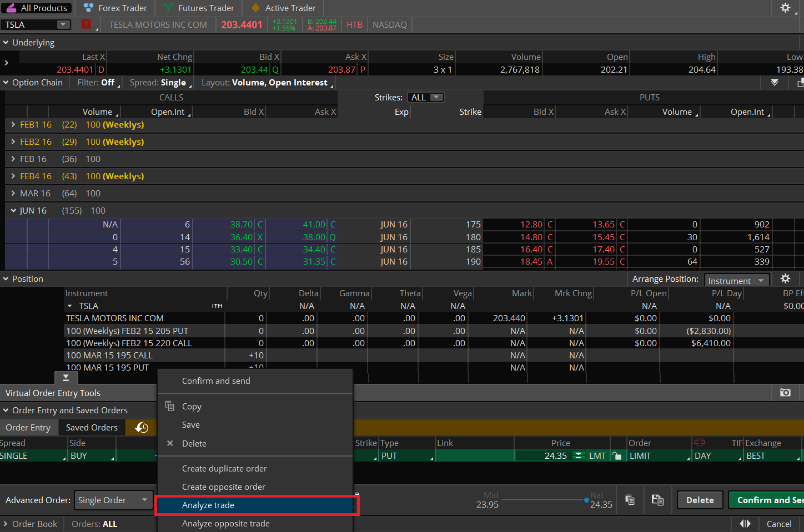The height and width of the screenshot is (532, 804).
Task: Collapse the JUN 16 (155) expiration
Action: [x=13, y=211]
